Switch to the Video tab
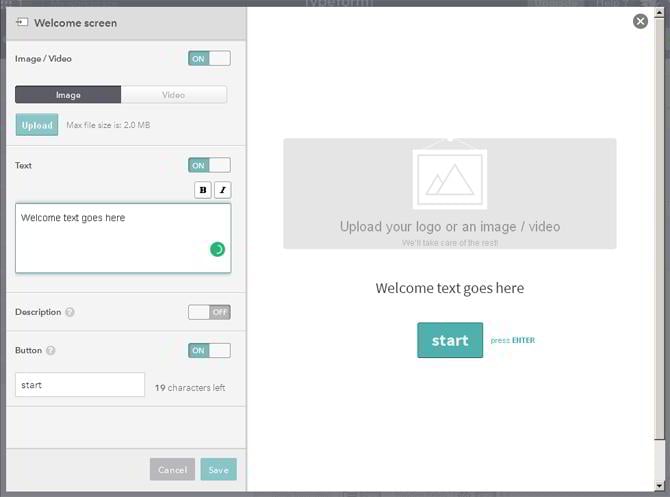Screen dimensions: 670x497 pos(174,95)
